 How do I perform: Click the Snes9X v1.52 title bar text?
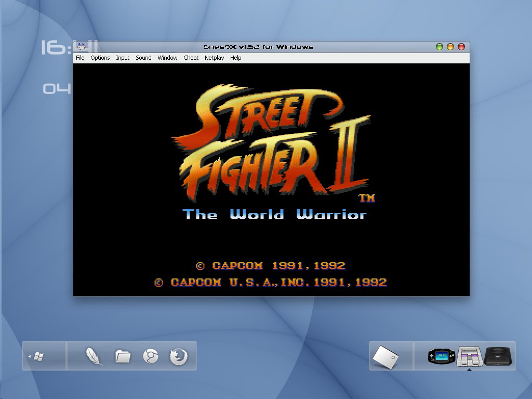[258, 47]
